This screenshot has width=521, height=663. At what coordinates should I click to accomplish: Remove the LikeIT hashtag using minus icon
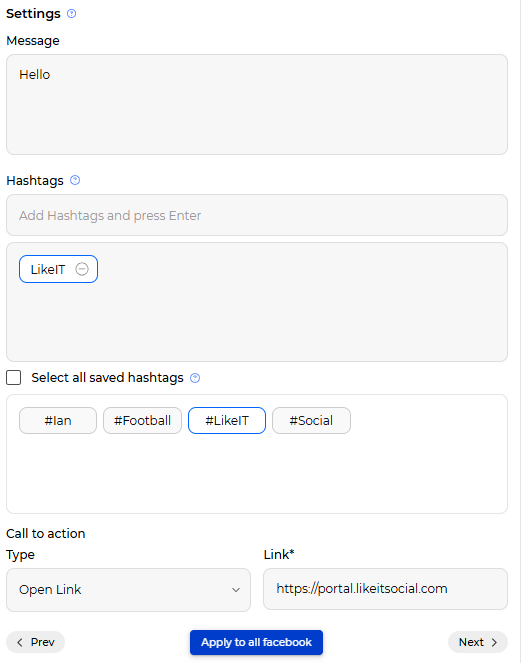[82, 269]
